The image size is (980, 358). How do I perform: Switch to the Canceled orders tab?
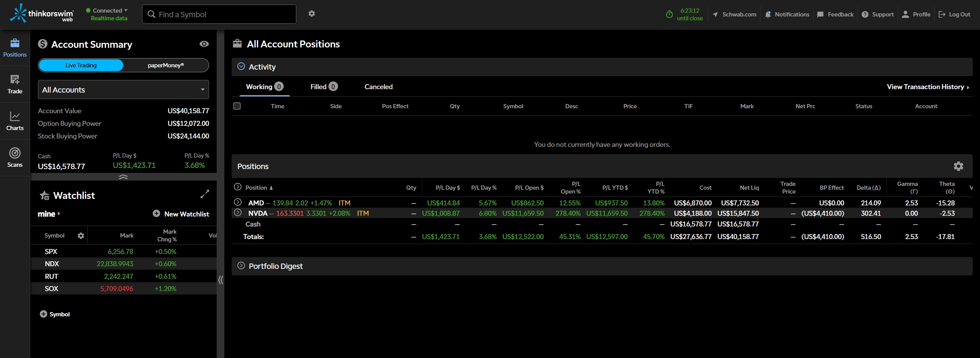coord(379,87)
